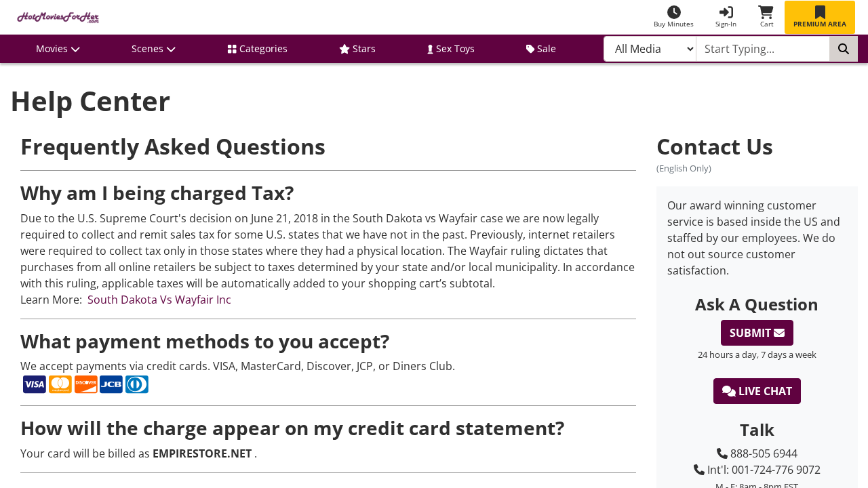Open the Sale menu item
Image resolution: width=868 pixels, height=488 pixels.
point(541,49)
